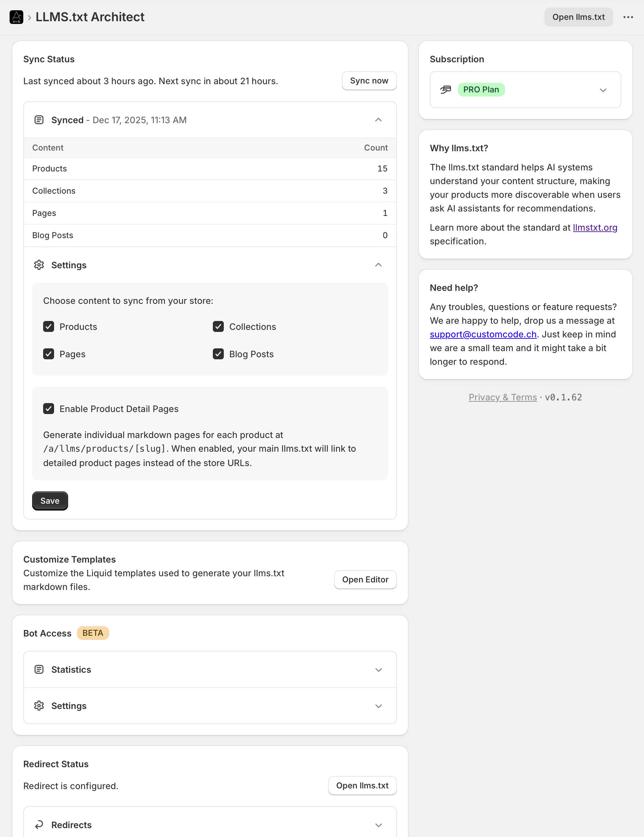Click the Sync now button
This screenshot has height=837, width=644.
(x=369, y=80)
